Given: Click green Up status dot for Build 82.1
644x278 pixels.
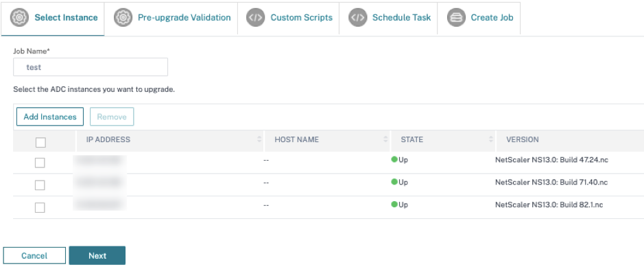Looking at the screenshot, I should click(x=394, y=204).
